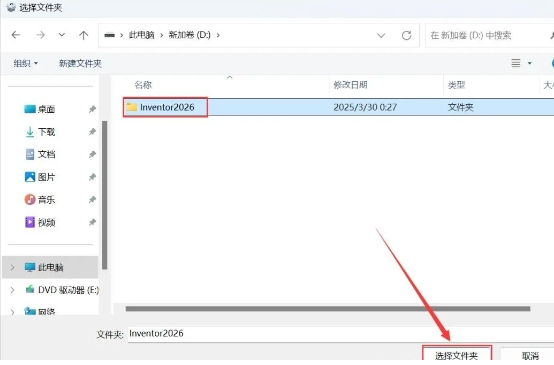Go up one folder level
Screen dimensions: 554x365
click(x=83, y=35)
